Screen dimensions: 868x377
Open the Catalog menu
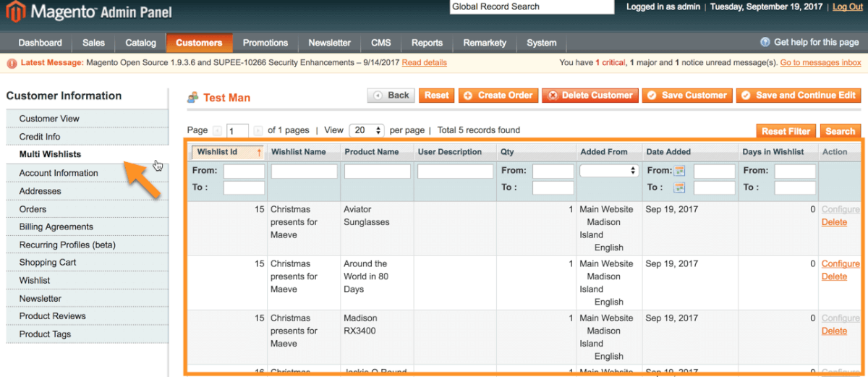(x=140, y=43)
